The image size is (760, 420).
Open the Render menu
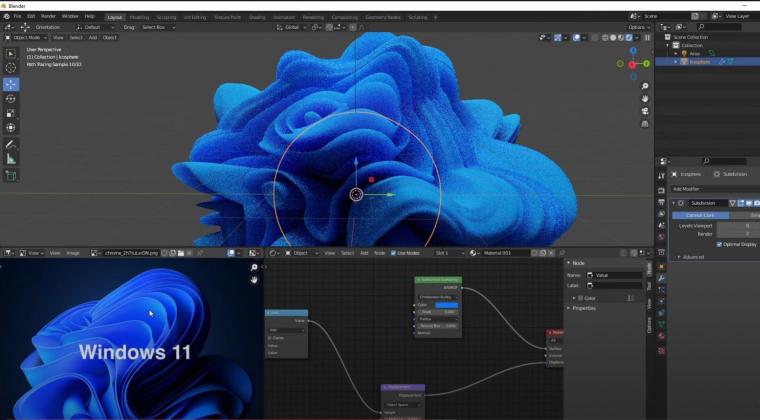point(48,16)
